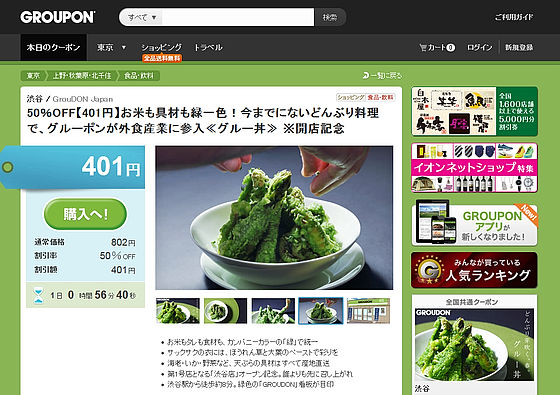Click the red 食品・飲料 tag label
Viewport: 560px width, 395px height.
click(380, 97)
